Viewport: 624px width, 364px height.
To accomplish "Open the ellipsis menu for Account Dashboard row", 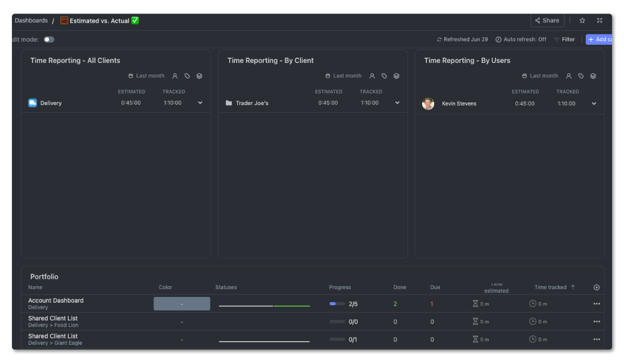I will [596, 303].
